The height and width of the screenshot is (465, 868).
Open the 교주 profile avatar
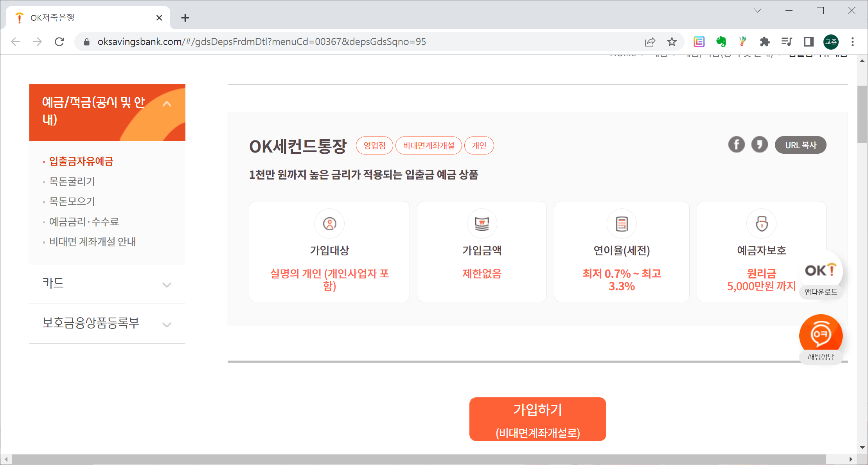tap(831, 41)
